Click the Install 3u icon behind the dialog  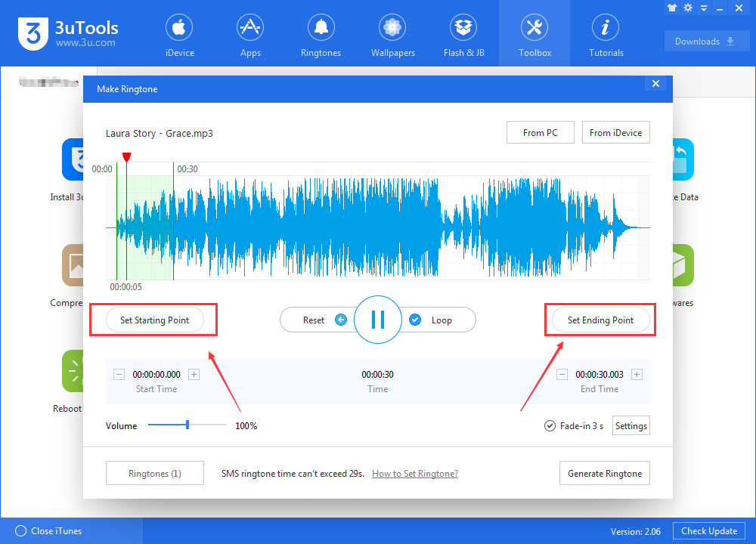pyautogui.click(x=73, y=159)
